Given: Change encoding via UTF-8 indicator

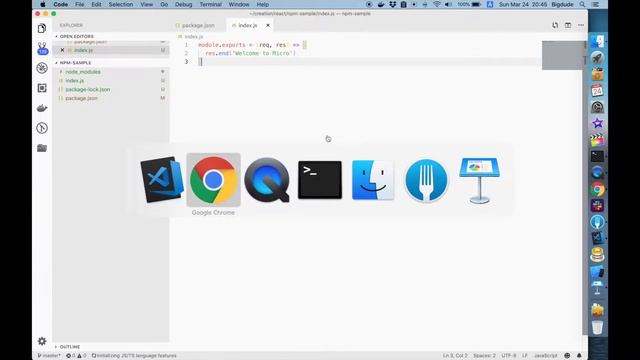Looking at the screenshot, I should [509, 356].
